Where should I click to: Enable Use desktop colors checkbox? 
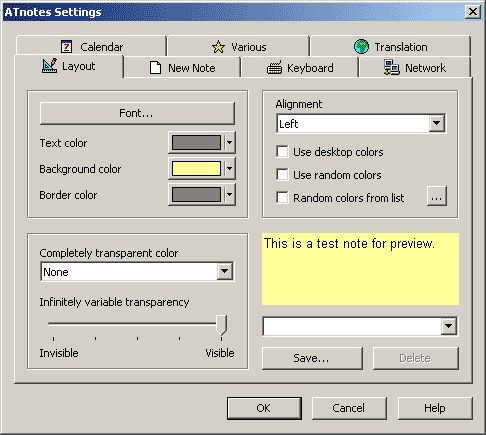(x=282, y=152)
